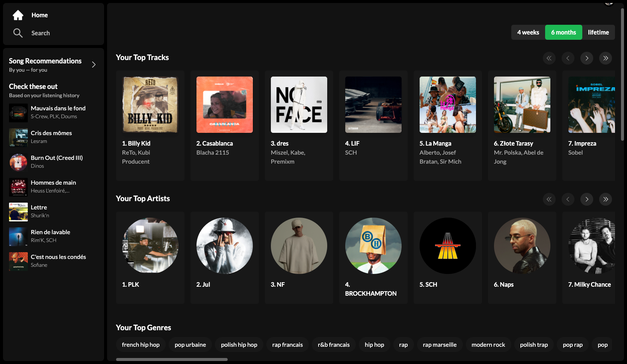The image size is (627, 364).
Task: Click 'Blacha 2115' artist name
Action: point(213,152)
